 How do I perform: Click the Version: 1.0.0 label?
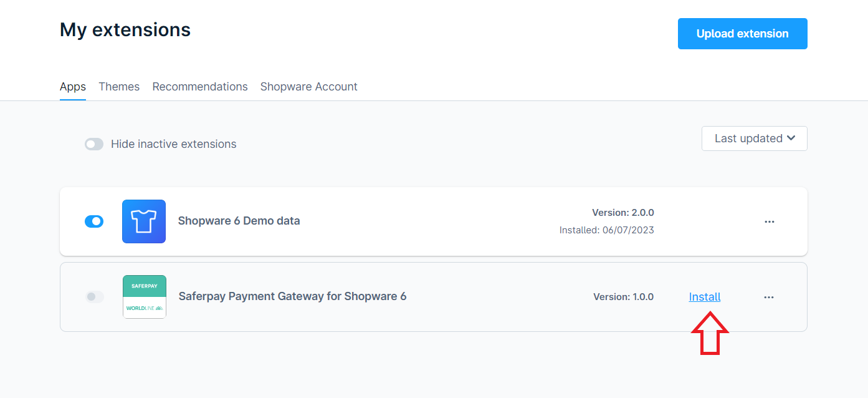pyautogui.click(x=623, y=297)
